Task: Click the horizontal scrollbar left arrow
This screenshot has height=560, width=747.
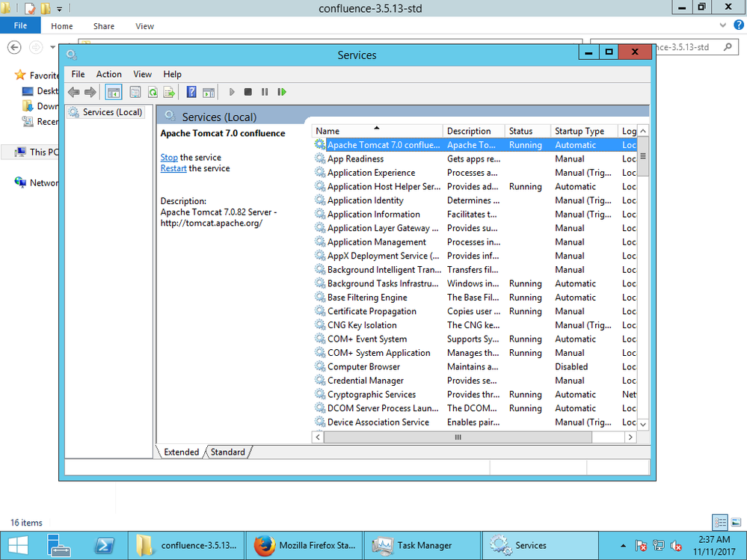Action: 318,437
